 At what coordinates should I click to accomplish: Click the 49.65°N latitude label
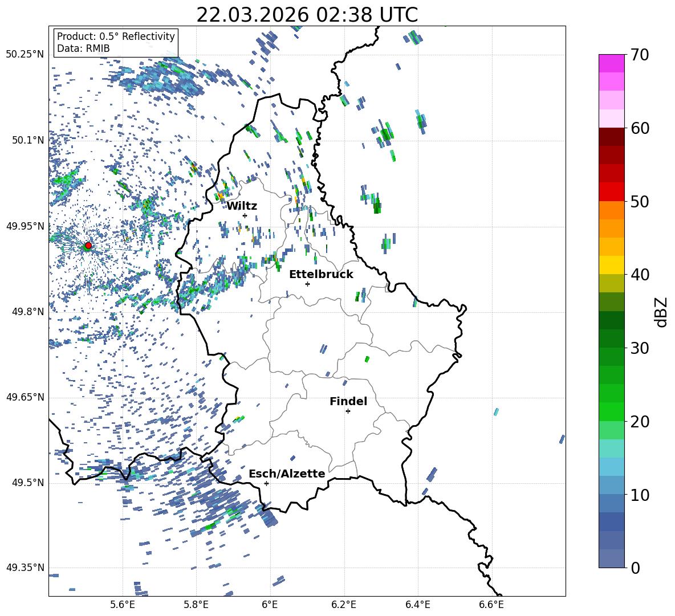tap(25, 397)
